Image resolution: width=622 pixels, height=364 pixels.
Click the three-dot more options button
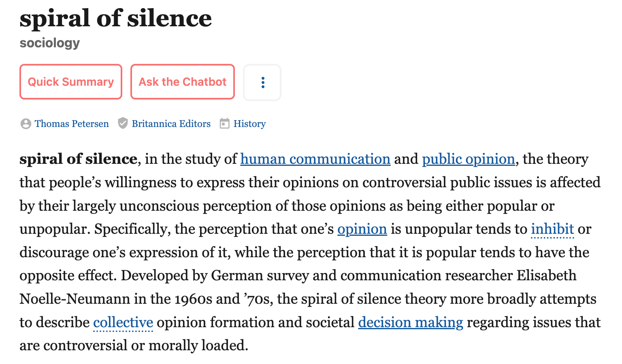(x=262, y=83)
